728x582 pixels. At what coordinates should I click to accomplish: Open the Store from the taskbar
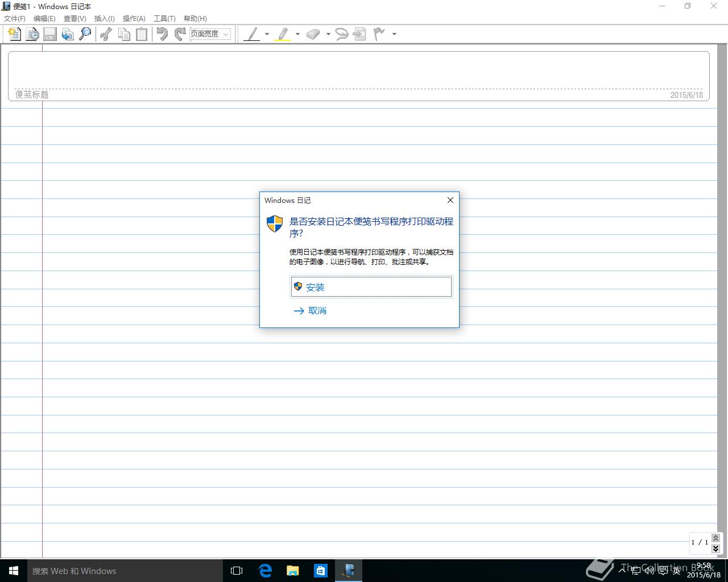[321, 571]
